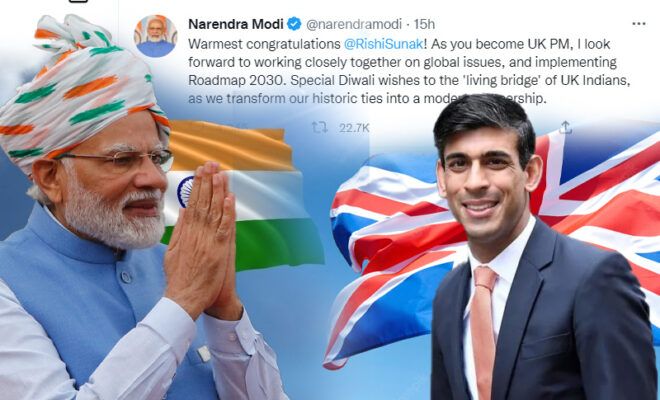Select the waving Indian tricolour flag
The height and width of the screenshot is (400, 660).
click(244, 196)
